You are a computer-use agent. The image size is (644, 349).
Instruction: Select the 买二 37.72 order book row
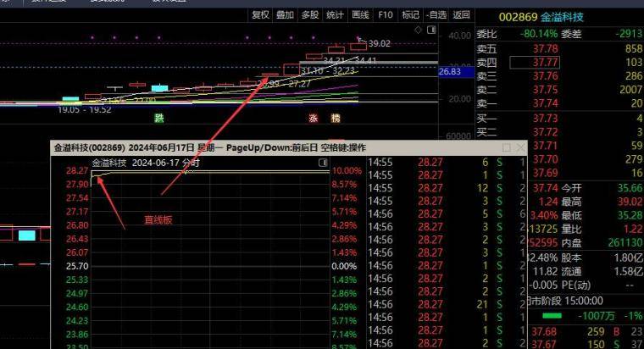click(x=559, y=132)
